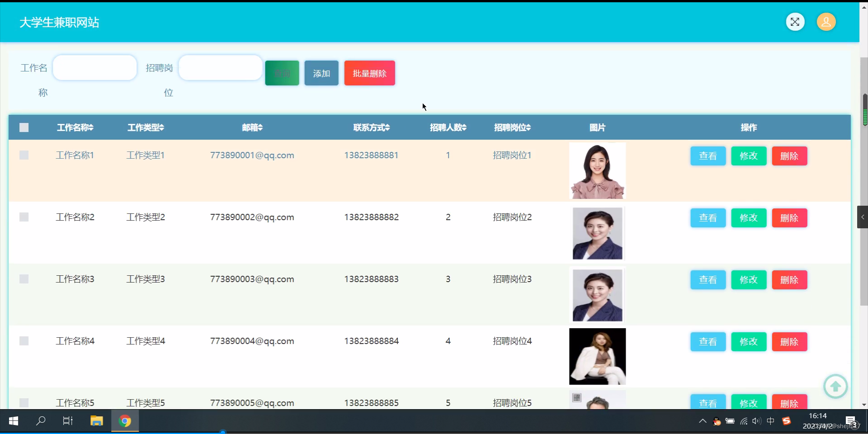Viewport: 868px width, 434px height.
Task: Sort by 联系方式 column header
Action: (x=372, y=127)
